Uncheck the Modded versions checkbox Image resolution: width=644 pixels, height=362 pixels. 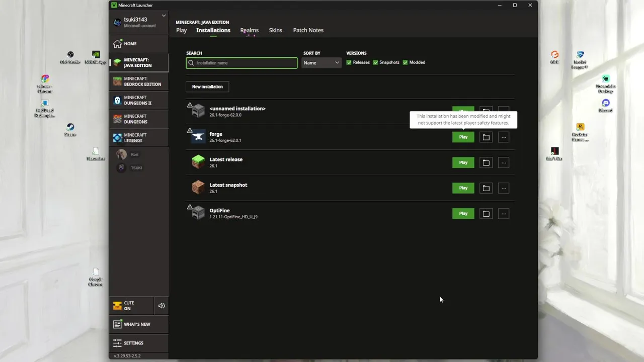coord(405,62)
